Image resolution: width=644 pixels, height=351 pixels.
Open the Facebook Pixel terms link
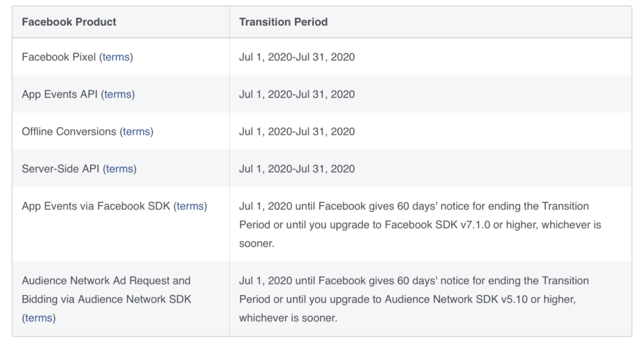[116, 57]
